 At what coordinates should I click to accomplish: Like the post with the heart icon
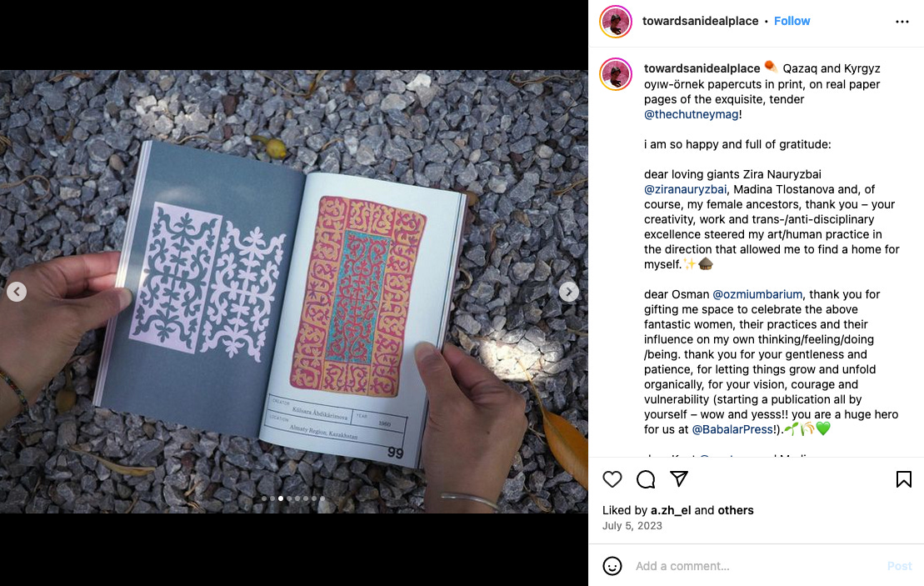point(612,479)
